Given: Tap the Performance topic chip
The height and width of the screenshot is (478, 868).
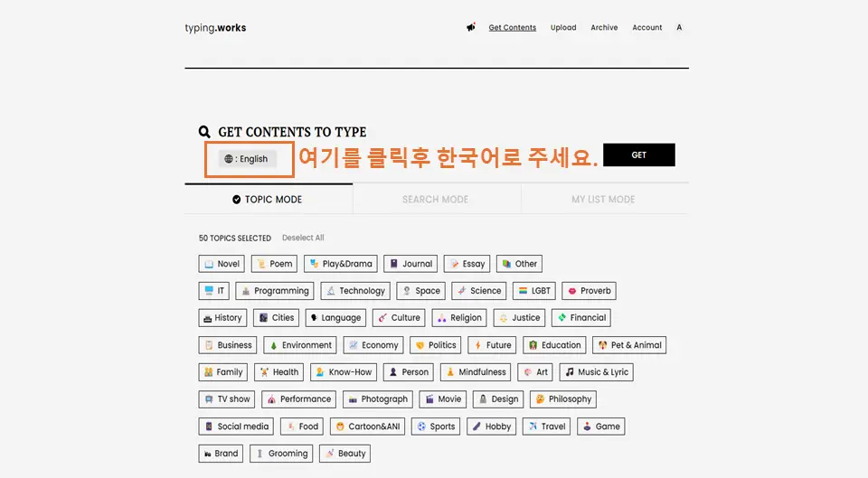Looking at the screenshot, I should click(x=299, y=399).
